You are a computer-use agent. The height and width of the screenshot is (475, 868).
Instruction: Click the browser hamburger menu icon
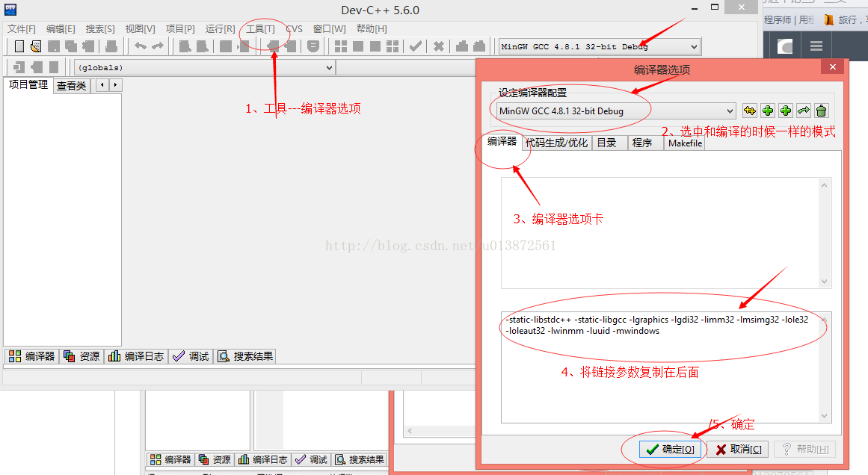(x=816, y=46)
